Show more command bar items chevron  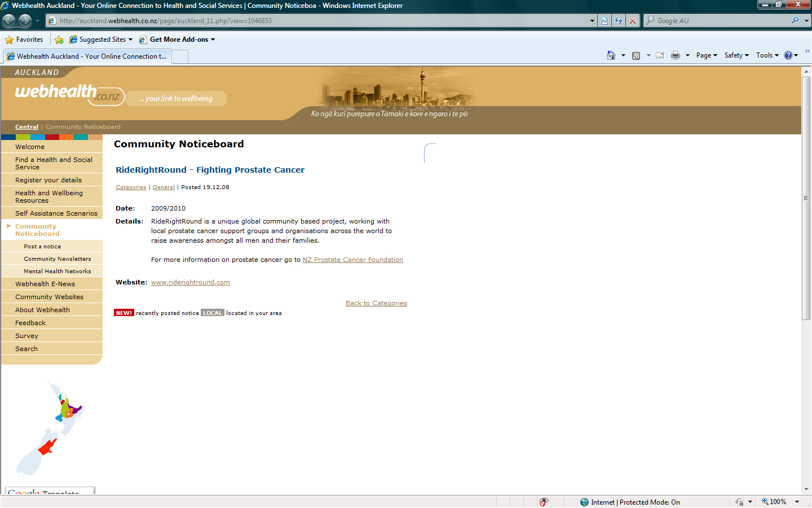[x=807, y=51]
